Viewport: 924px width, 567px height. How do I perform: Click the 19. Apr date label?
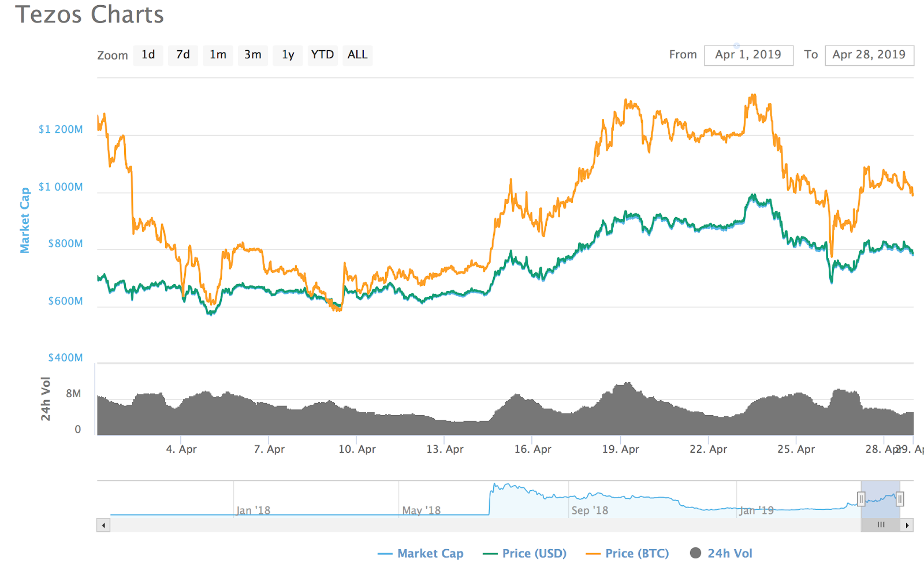point(620,449)
